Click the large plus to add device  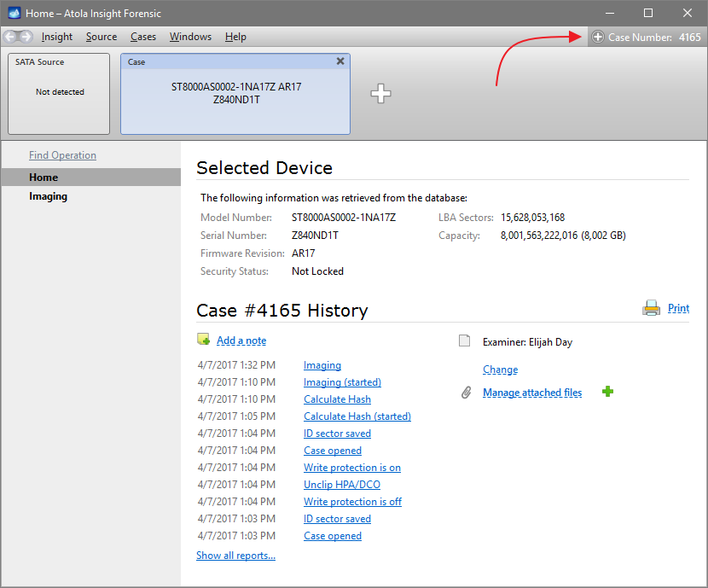[x=381, y=94]
